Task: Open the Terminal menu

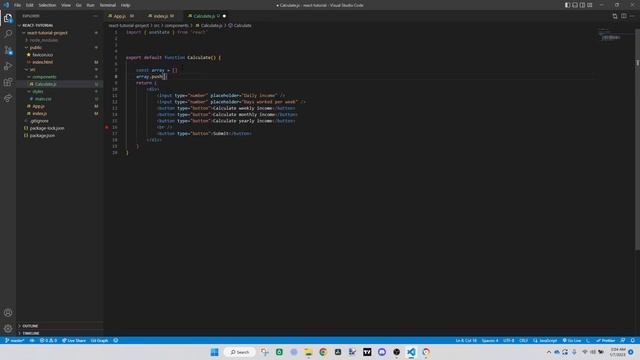Action: [x=108, y=5]
